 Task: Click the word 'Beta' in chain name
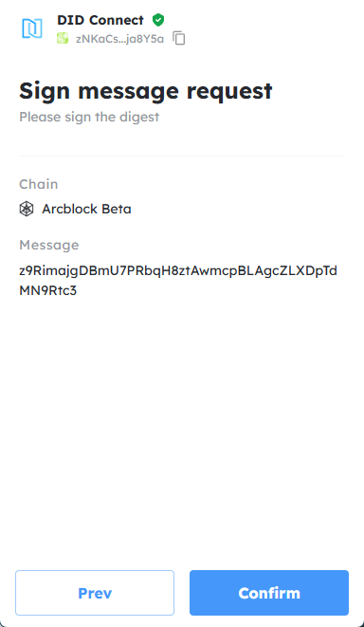coord(116,209)
